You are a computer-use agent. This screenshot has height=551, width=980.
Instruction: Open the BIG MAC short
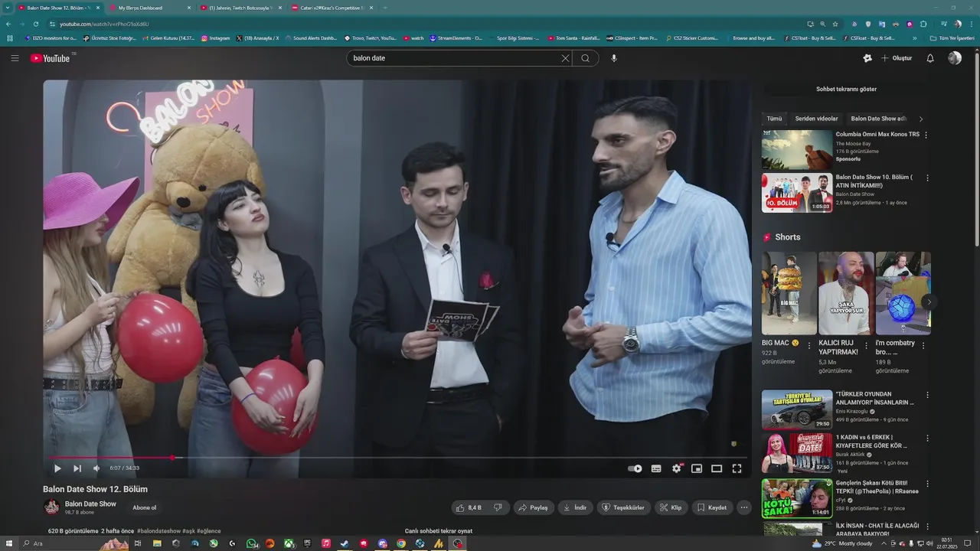tap(789, 293)
